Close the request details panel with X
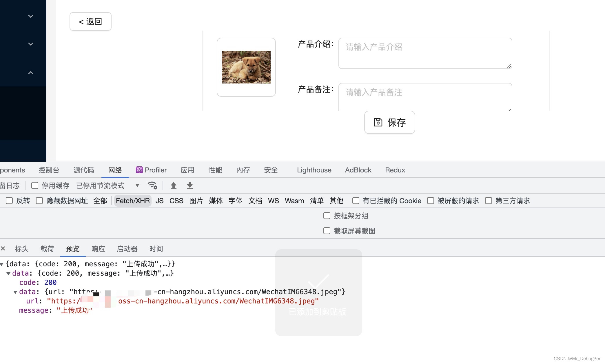The width and height of the screenshot is (605, 364). point(3,249)
